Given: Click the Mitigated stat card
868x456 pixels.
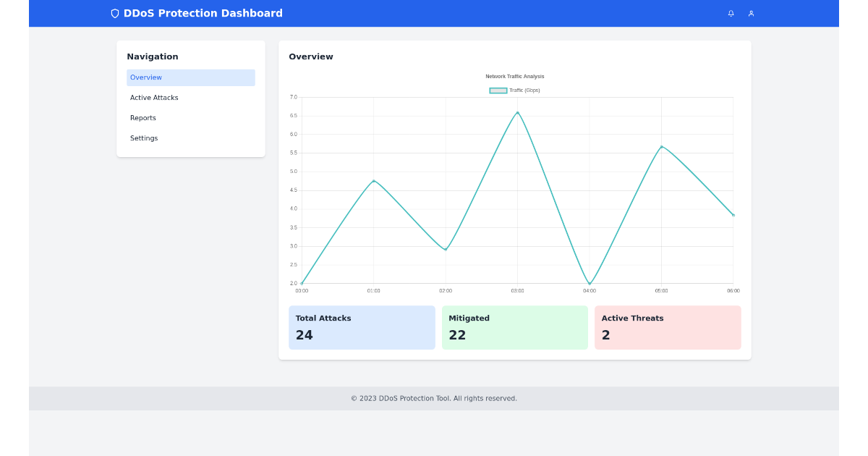Looking at the screenshot, I should click(x=515, y=327).
